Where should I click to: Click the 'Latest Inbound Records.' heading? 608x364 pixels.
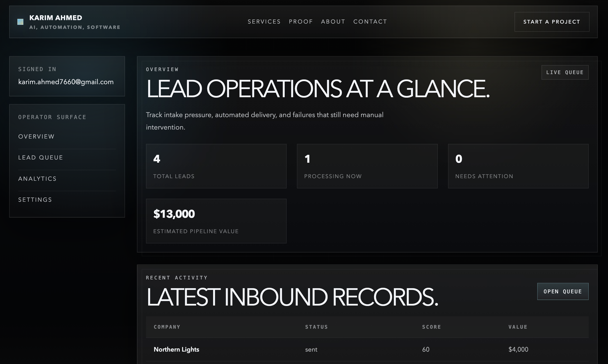pos(292,297)
